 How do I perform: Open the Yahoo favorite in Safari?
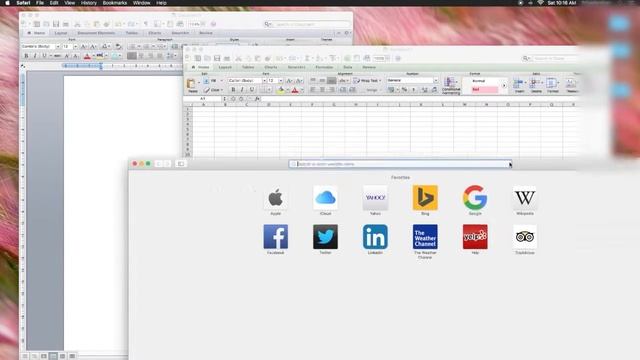tap(375, 198)
